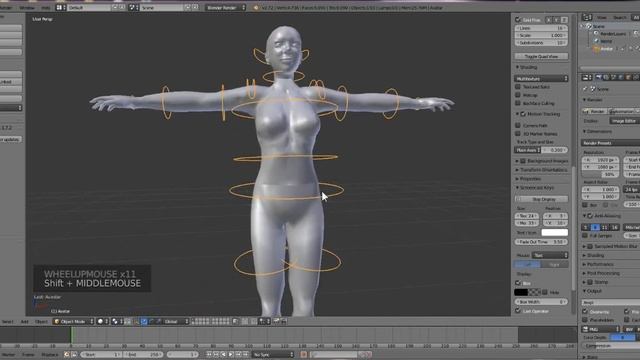Image resolution: width=640 pixels, height=360 pixels.
Task: Play the animation forward
Action: click(x=231, y=355)
